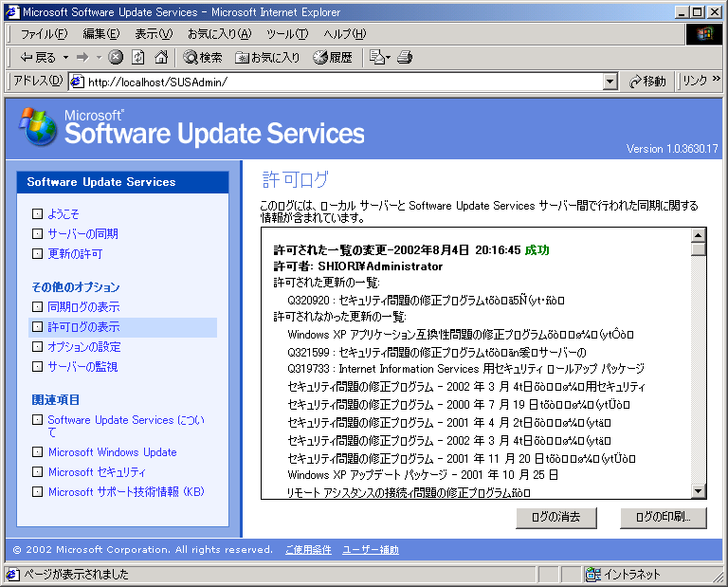Open the Microsoft Windows Update link

(113, 452)
